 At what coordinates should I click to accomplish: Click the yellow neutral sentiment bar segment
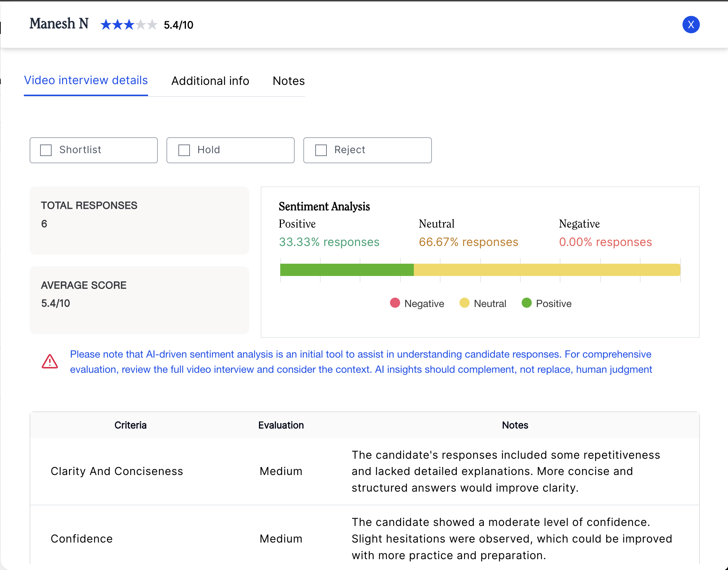tap(547, 270)
